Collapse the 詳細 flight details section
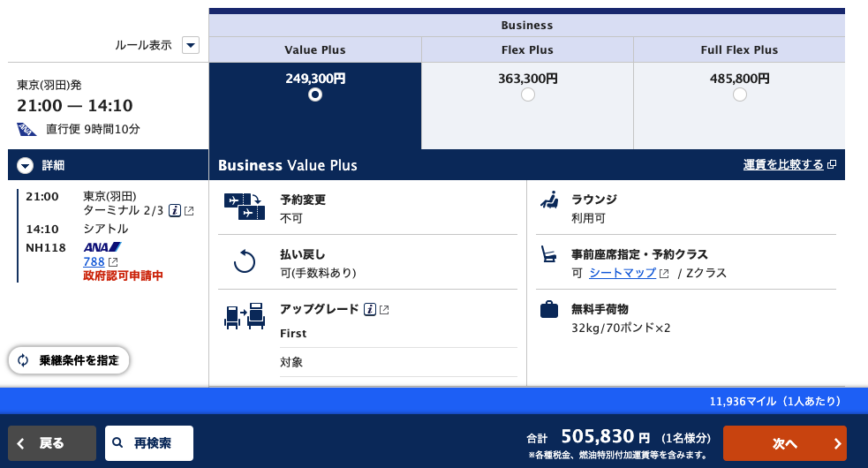 point(26,165)
